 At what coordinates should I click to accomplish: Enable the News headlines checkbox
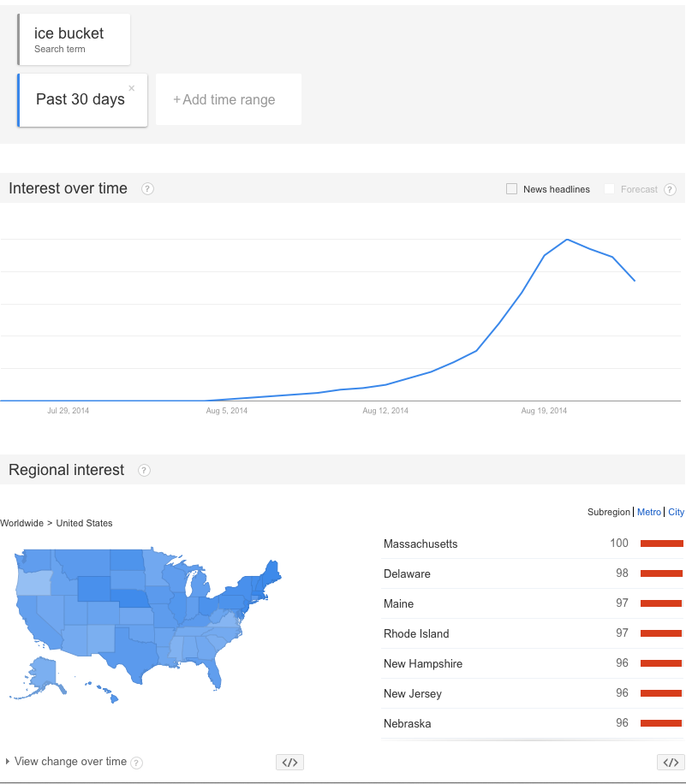pos(512,189)
